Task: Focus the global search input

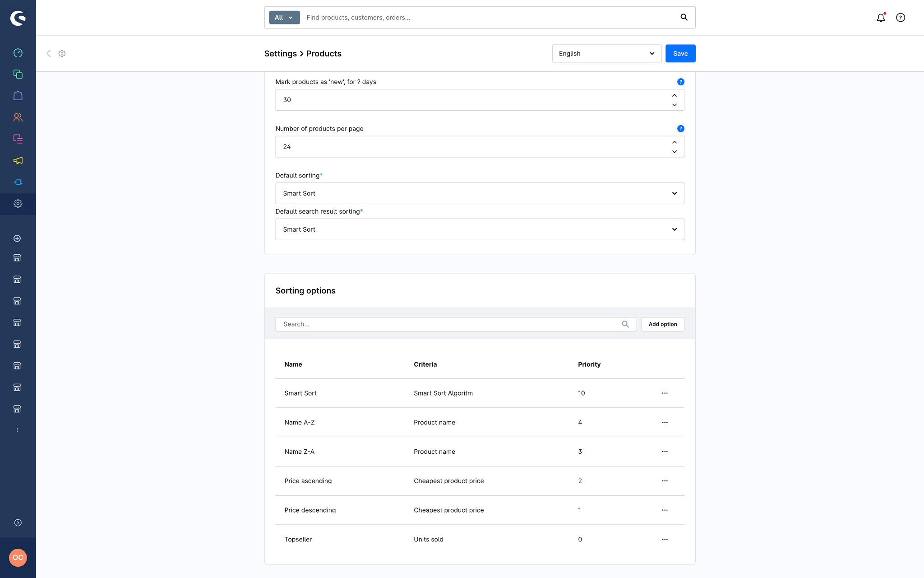Action: pyautogui.click(x=490, y=18)
